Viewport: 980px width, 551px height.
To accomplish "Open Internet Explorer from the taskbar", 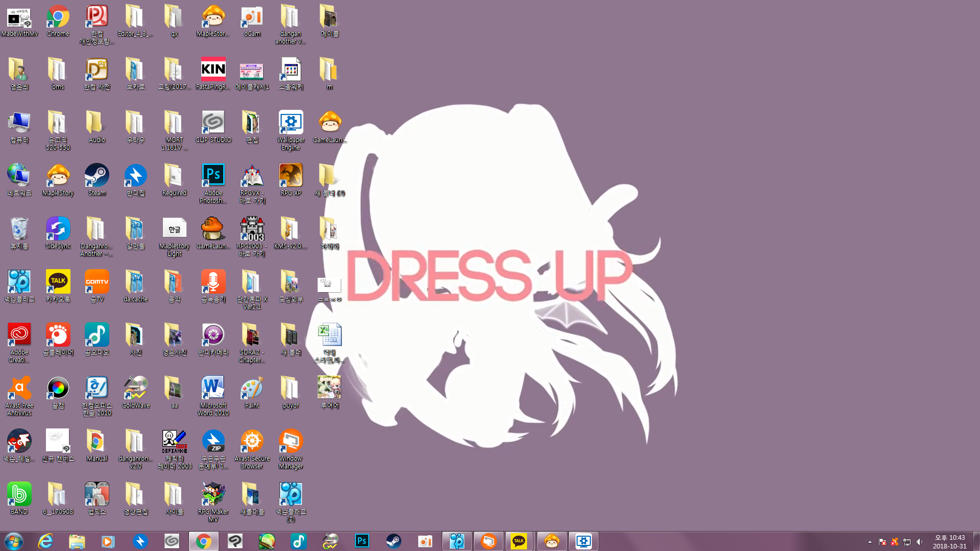I will pyautogui.click(x=45, y=541).
